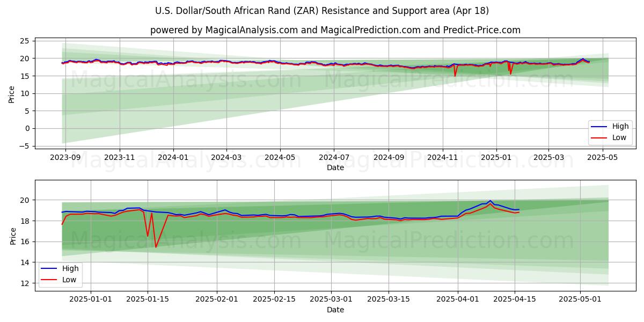Click the '2025-03-01' x-axis label in bottom chart
The height and width of the screenshot is (322, 644).
click(x=331, y=299)
